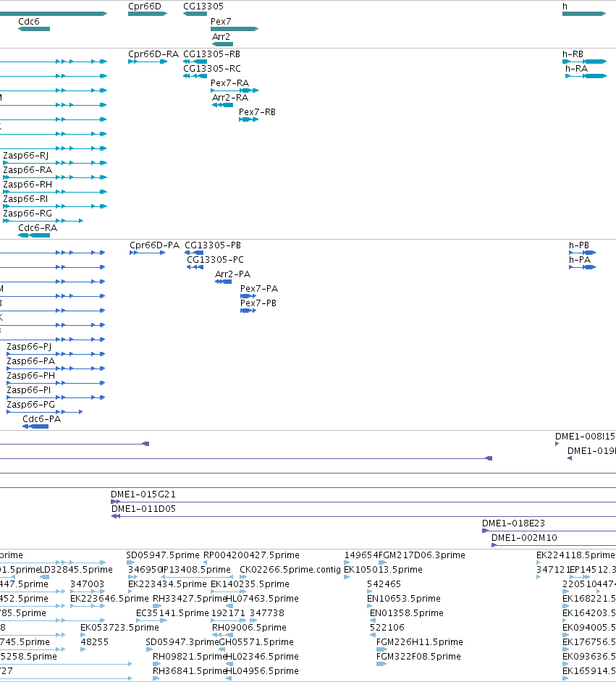The image size is (616, 682).
Task: Select BAC clone DME1-015G21
Action: 363,502
